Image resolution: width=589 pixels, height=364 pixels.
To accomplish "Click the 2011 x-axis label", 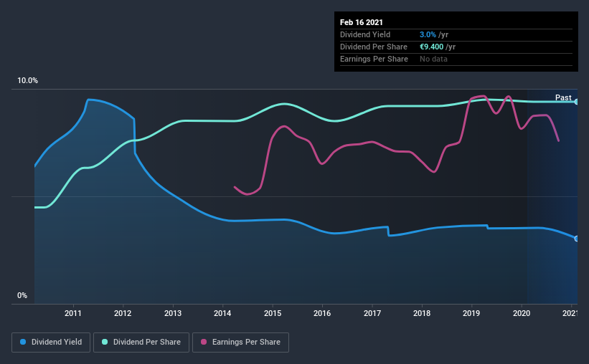I will 73,313.
